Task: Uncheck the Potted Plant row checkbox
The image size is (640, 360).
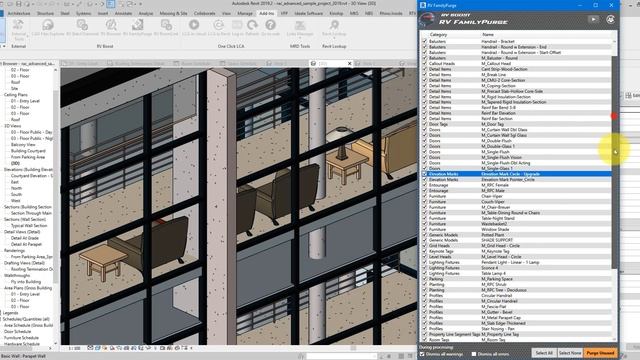Action: pos(424,235)
